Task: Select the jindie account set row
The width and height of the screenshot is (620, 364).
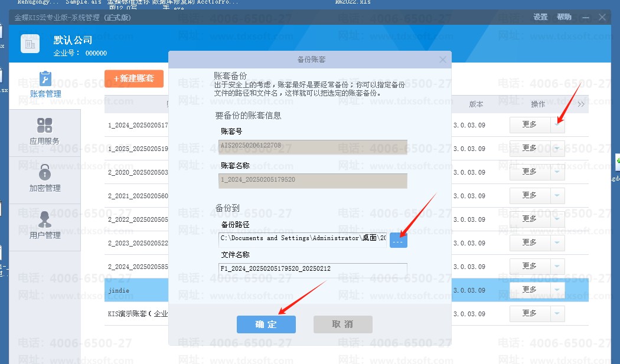Action: pyautogui.click(x=347, y=290)
